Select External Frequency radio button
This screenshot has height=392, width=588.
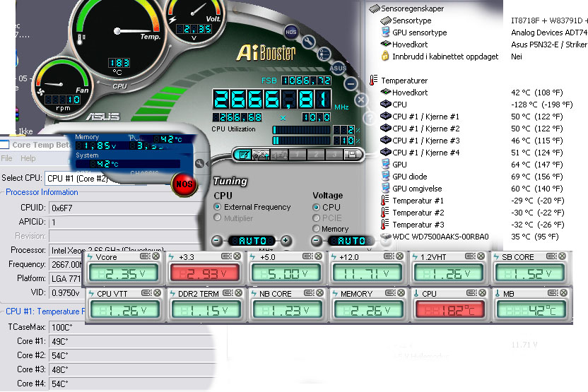217,207
